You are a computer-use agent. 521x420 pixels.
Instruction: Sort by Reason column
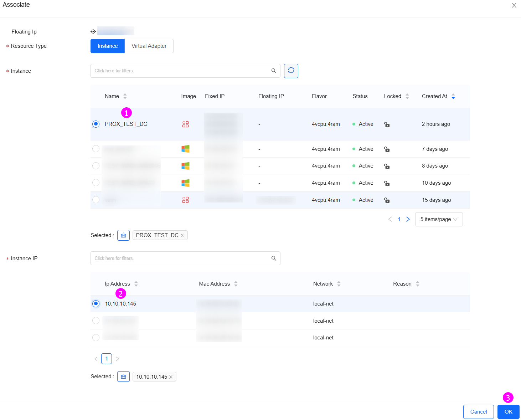coord(418,284)
